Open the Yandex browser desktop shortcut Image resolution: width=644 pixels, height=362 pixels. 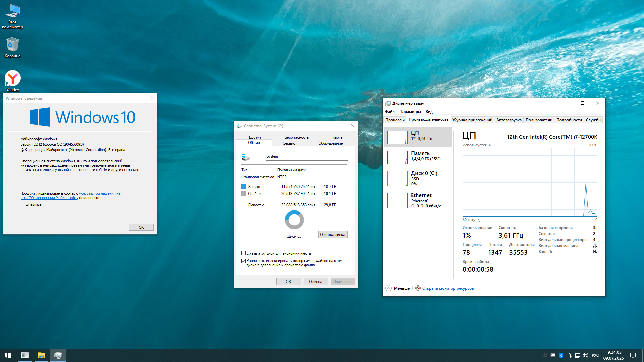tap(13, 79)
